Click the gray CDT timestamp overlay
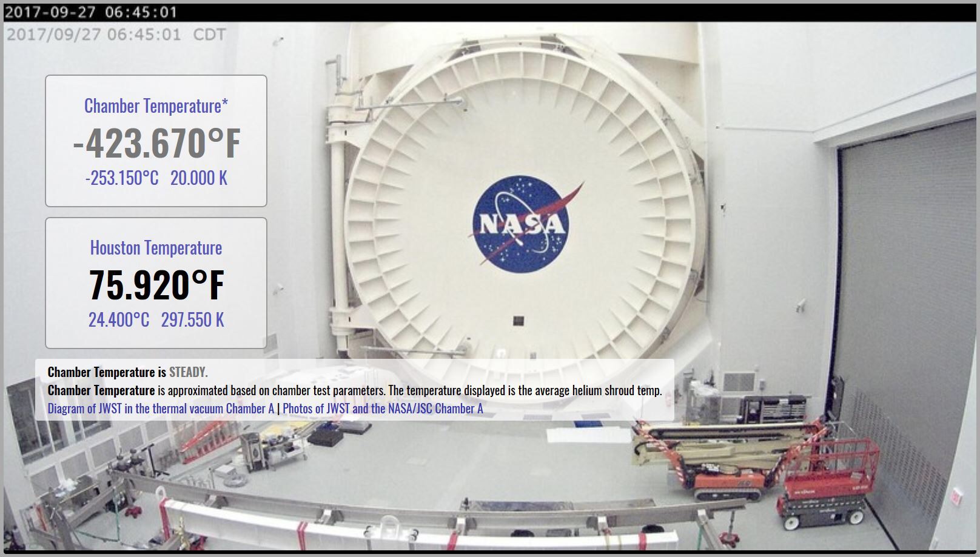Viewport: 980px width, 557px height. point(115,35)
